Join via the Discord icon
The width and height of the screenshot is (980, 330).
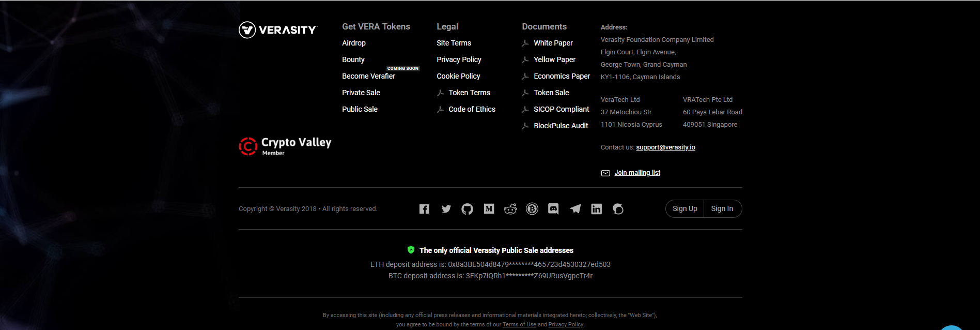tap(553, 209)
